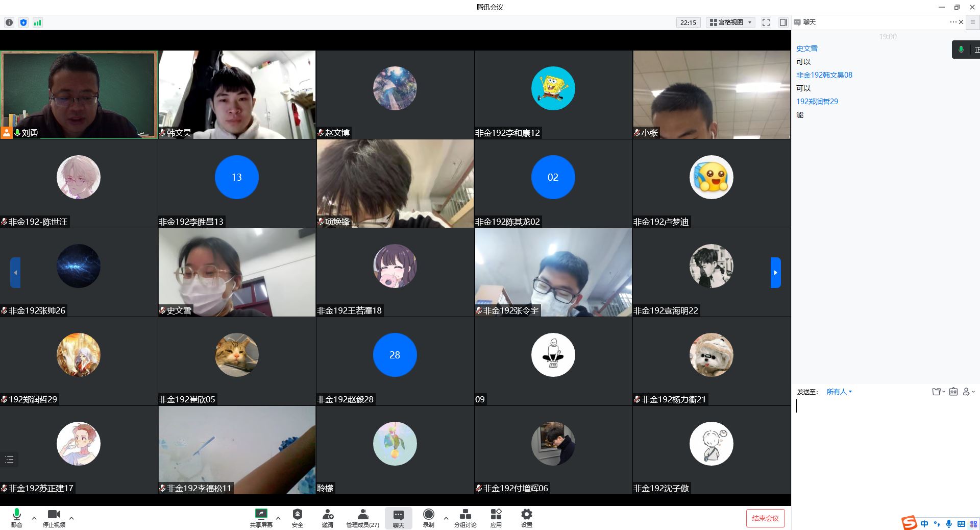Enter fullscreen mode via top toolbar icon
The image size is (980, 530).
766,22
